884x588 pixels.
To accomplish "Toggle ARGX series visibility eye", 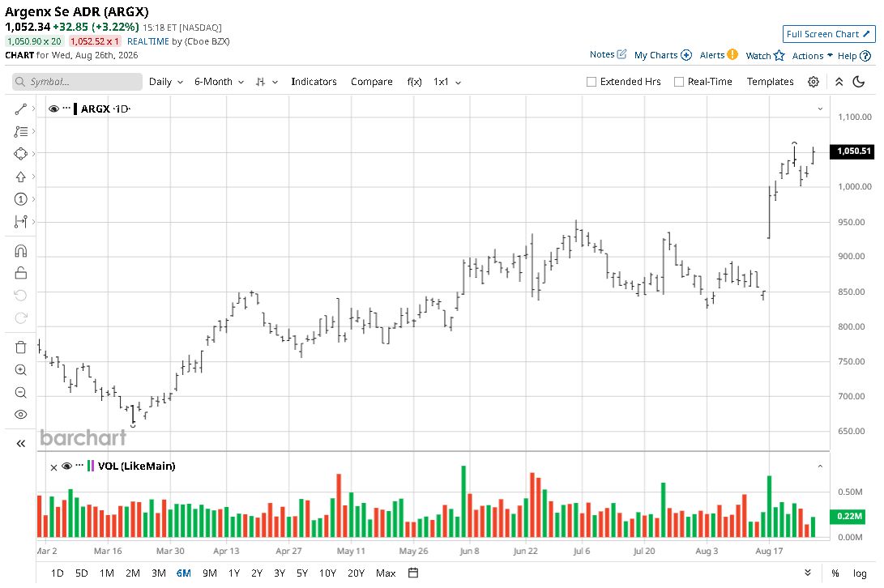I will click(x=54, y=109).
